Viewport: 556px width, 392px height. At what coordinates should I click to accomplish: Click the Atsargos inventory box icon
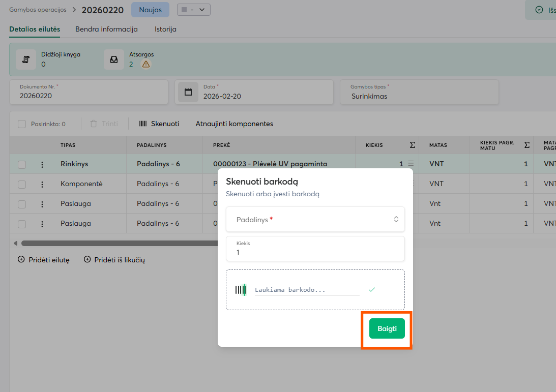[x=114, y=59]
